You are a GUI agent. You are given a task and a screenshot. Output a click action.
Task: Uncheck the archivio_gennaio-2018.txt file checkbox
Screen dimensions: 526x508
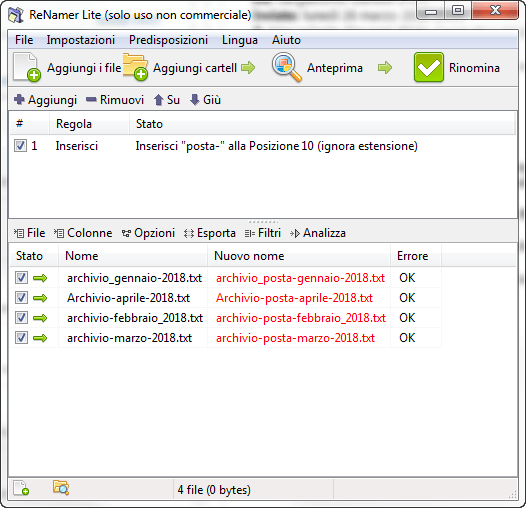(x=21, y=278)
